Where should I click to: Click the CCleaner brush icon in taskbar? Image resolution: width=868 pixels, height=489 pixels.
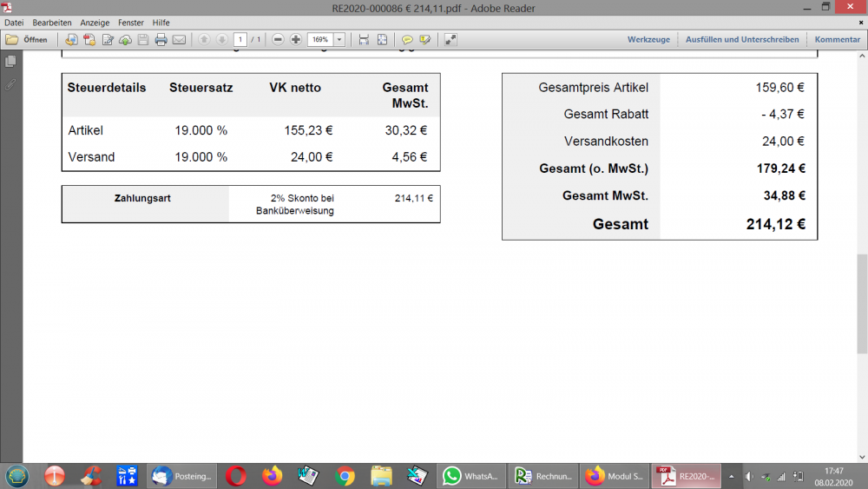tap(91, 476)
